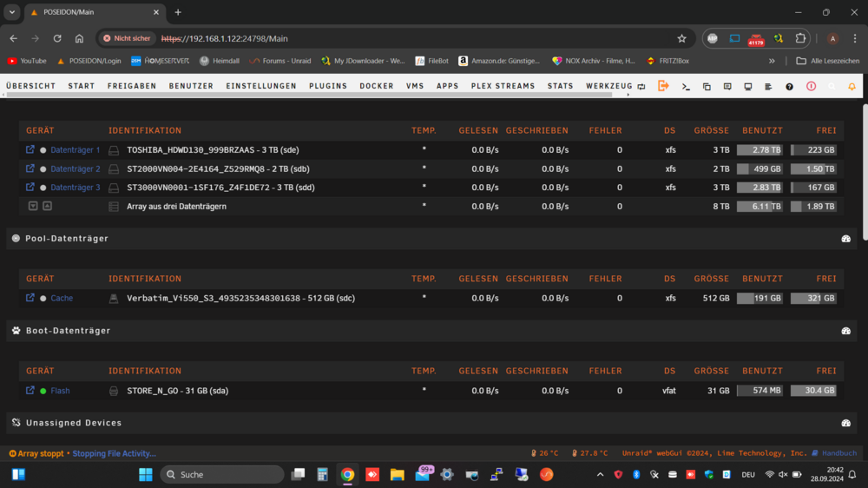
Task: Click the 2.78 TB used bar of Datenträger 1
Action: (x=759, y=150)
